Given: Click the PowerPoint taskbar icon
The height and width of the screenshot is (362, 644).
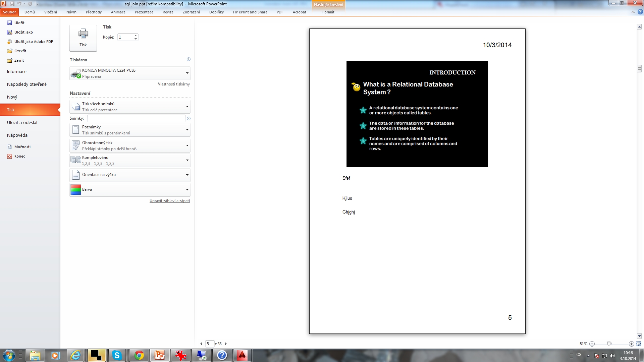Looking at the screenshot, I should pyautogui.click(x=160, y=355).
